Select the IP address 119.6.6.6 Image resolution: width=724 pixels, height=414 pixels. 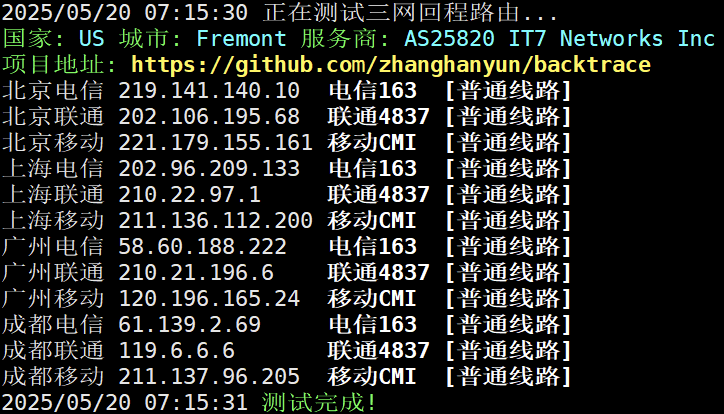[x=177, y=351]
